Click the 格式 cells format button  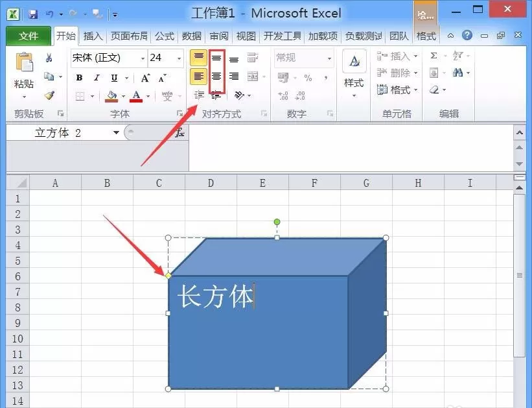[397, 90]
